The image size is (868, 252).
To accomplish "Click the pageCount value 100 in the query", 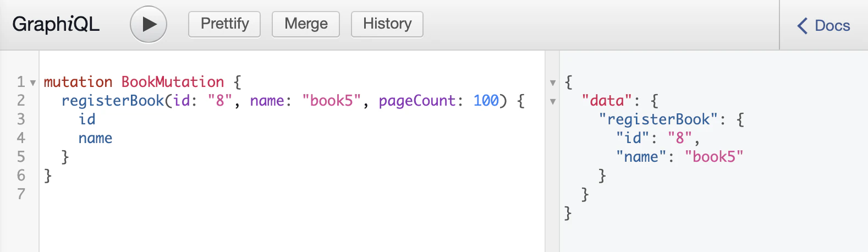I will pos(486,101).
